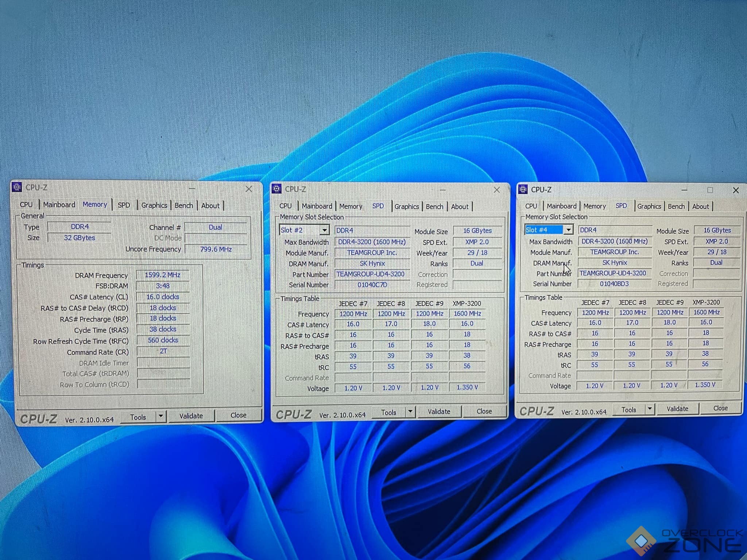Click Validate button in left CPU-Z window
The height and width of the screenshot is (560, 747).
click(191, 416)
